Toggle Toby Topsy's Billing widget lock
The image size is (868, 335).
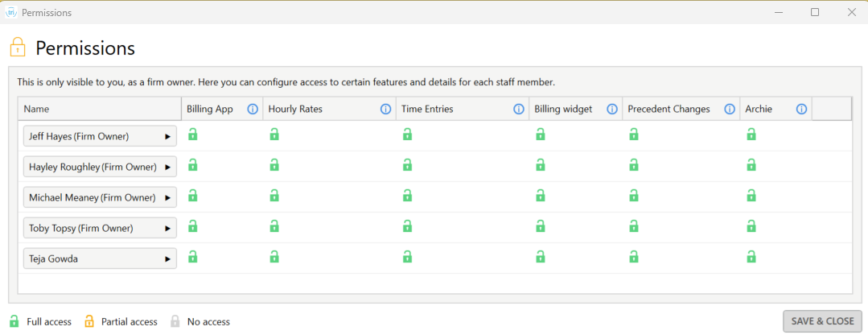pyautogui.click(x=541, y=226)
